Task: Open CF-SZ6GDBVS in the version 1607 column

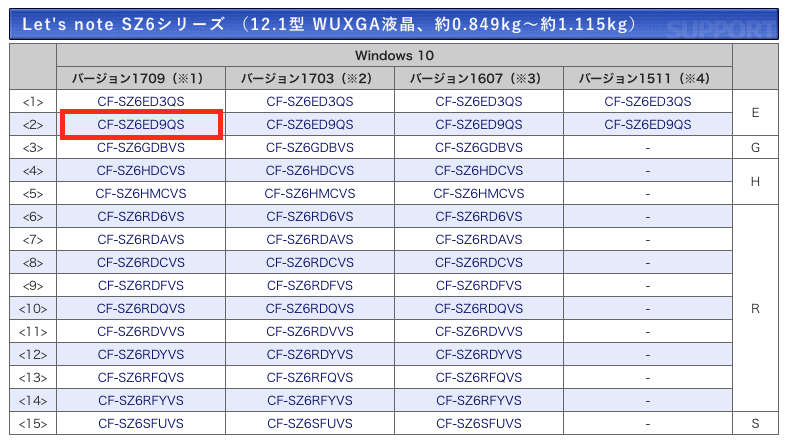Action: coord(478,148)
